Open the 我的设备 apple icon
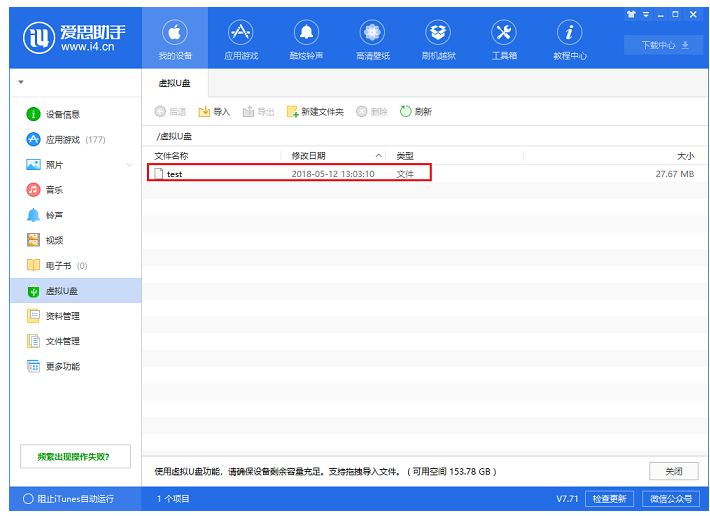This screenshot has width=710, height=516. (175, 33)
